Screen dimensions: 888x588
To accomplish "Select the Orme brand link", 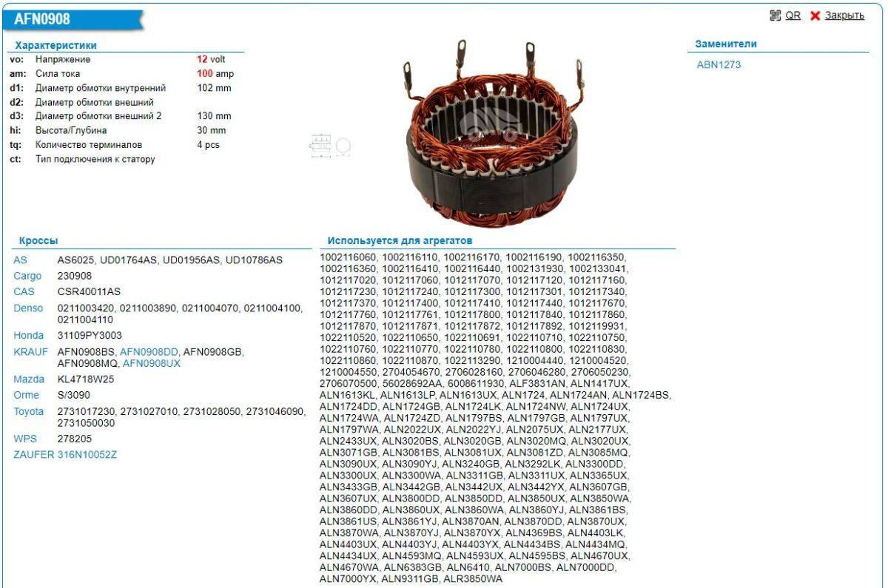I will tap(26, 395).
